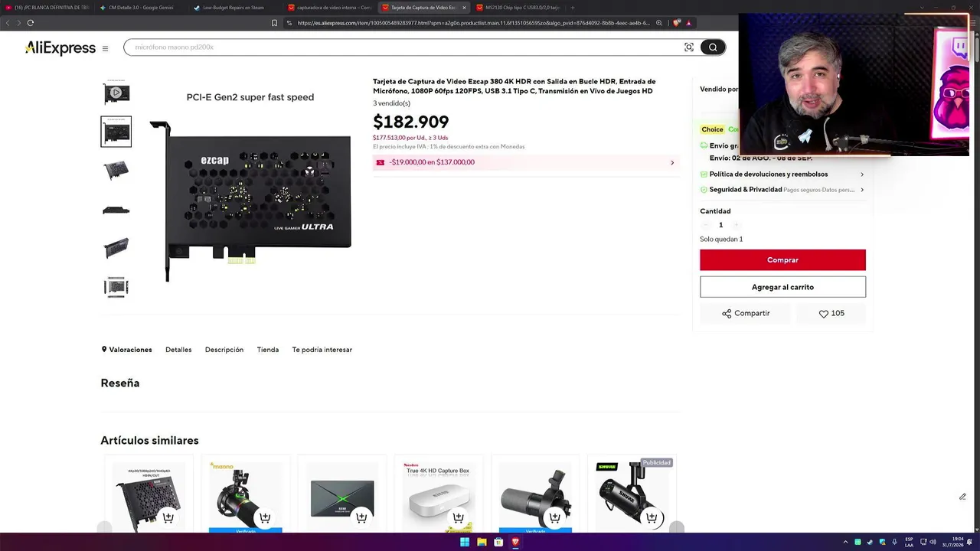Add to wishlist with the 105 heart button
980x551 pixels.
pos(831,313)
